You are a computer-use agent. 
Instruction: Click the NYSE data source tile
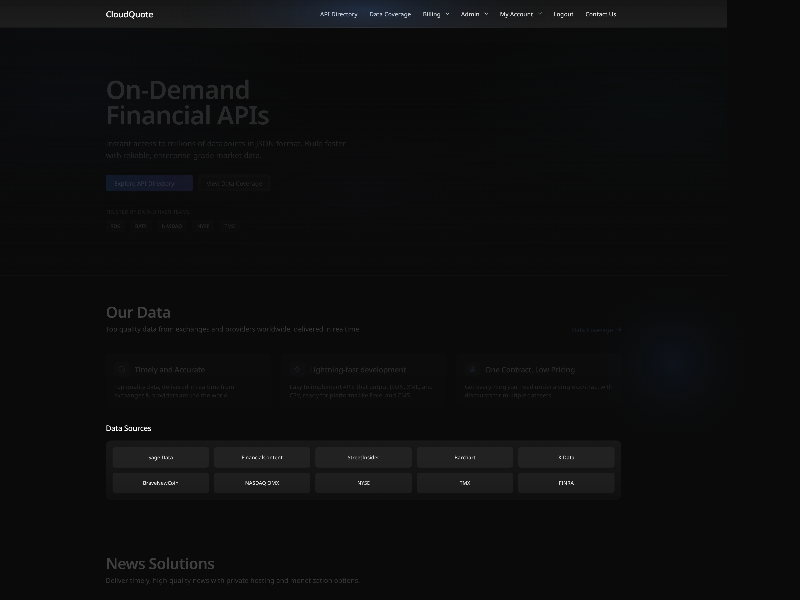[363, 482]
